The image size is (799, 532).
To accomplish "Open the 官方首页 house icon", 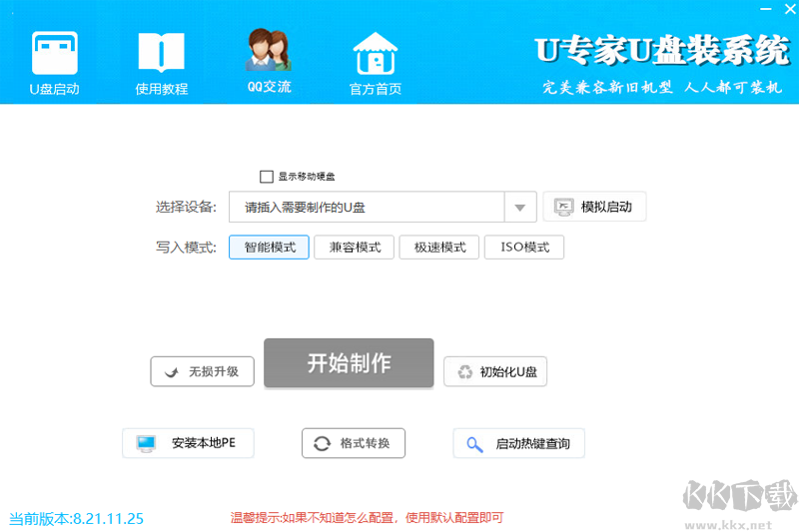I will 376,54.
